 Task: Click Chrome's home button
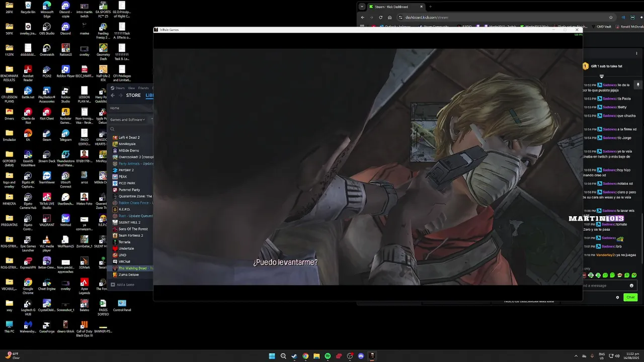tap(389, 17)
